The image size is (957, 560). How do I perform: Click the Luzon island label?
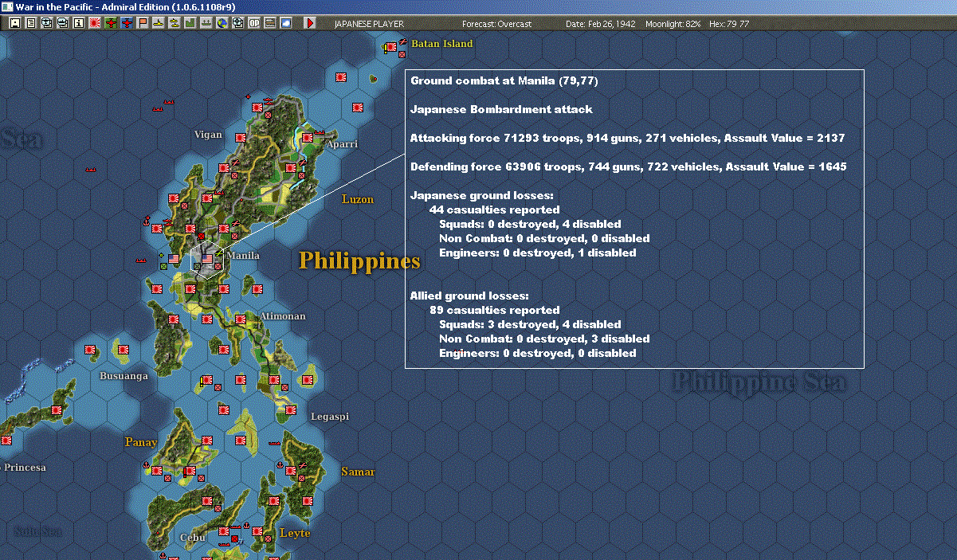pyautogui.click(x=358, y=199)
